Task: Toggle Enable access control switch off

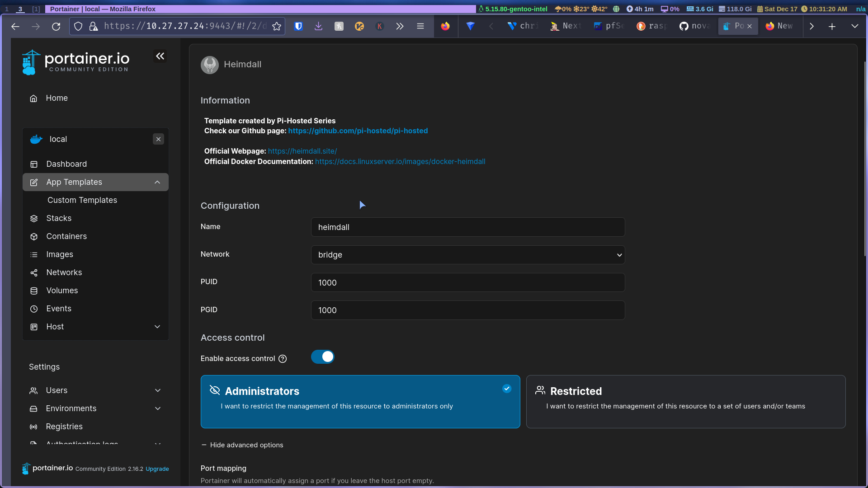Action: coord(323,357)
